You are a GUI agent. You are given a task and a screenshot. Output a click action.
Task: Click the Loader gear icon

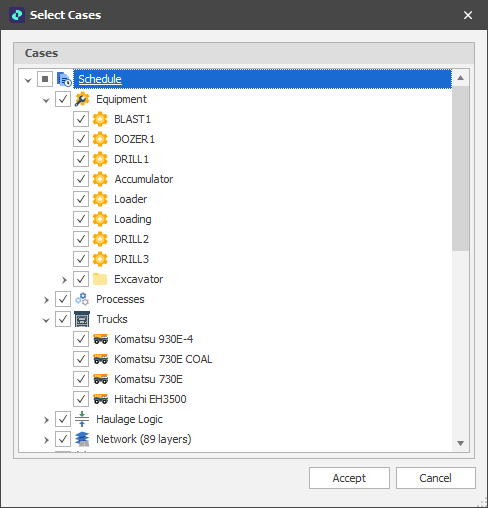(x=100, y=199)
